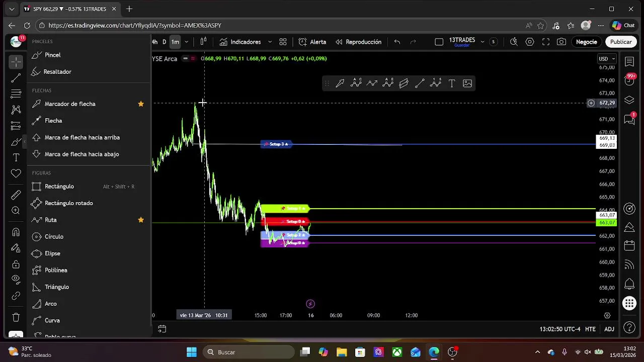Image resolution: width=644 pixels, height=362 pixels.
Task: Open Fibonacci and Gann tools
Action: point(16,94)
